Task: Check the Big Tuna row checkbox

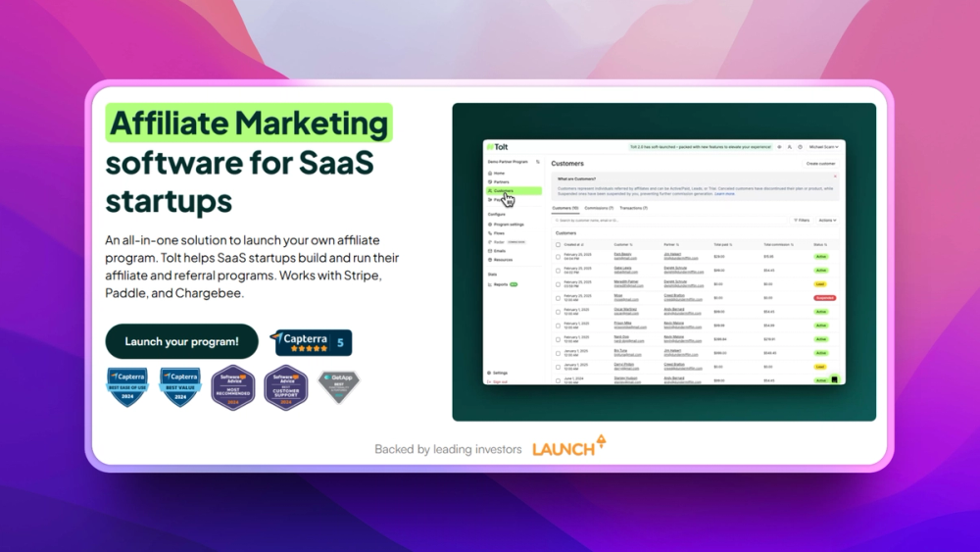Action: (x=559, y=353)
